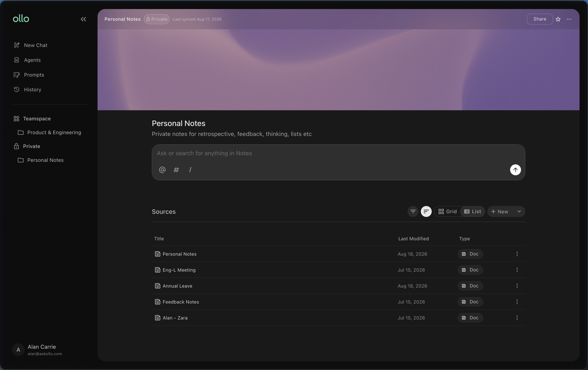Click the @ mention icon

162,170
